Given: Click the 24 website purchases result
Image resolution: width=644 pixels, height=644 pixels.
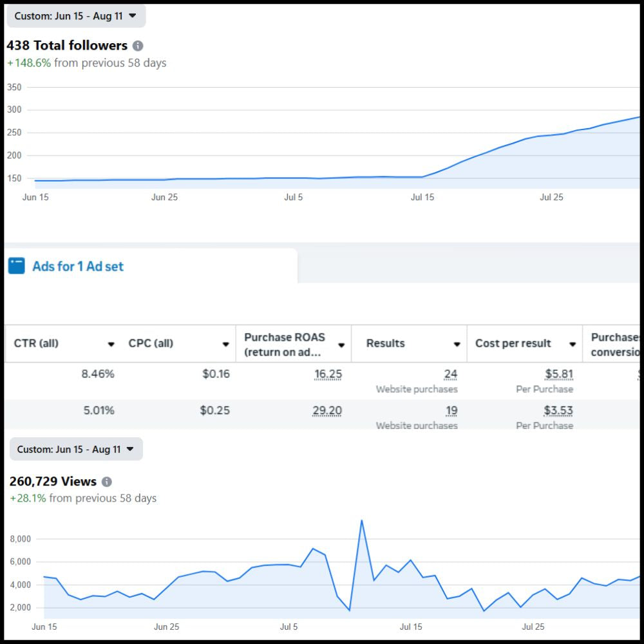Looking at the screenshot, I should (x=450, y=374).
